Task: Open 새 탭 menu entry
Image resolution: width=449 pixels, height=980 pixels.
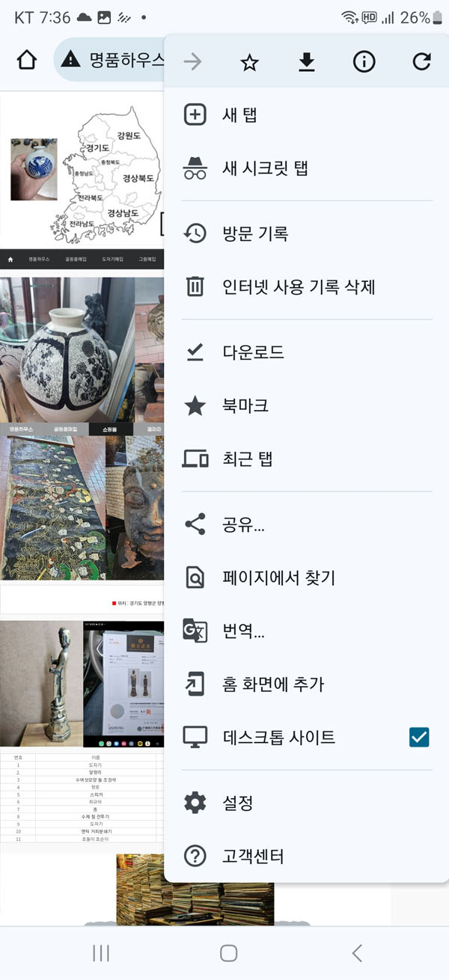Action: point(307,115)
